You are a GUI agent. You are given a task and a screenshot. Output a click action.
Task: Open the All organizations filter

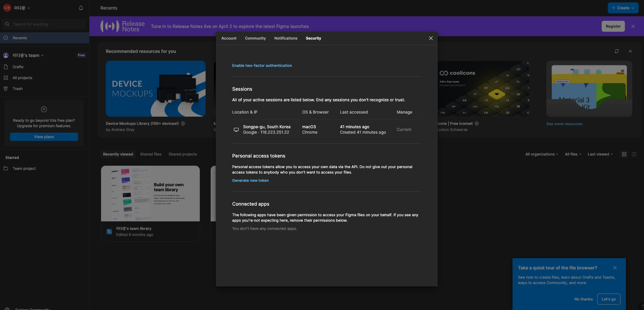pos(542,154)
